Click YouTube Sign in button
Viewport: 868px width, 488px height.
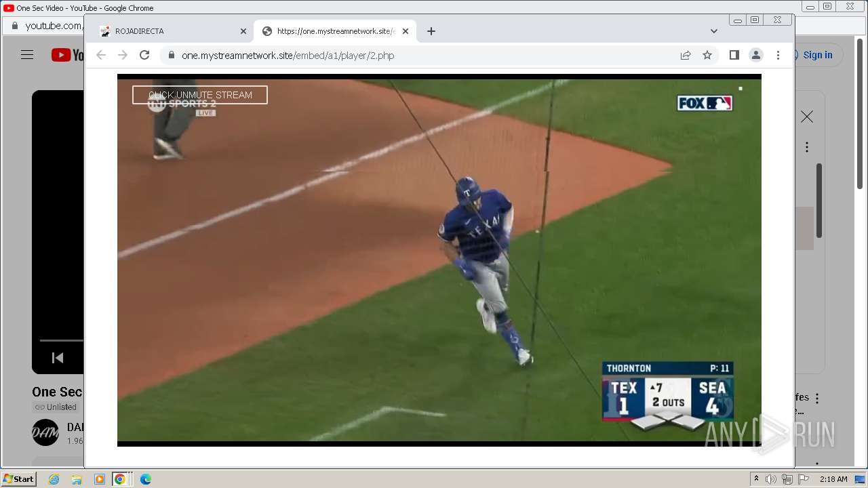pyautogui.click(x=818, y=55)
